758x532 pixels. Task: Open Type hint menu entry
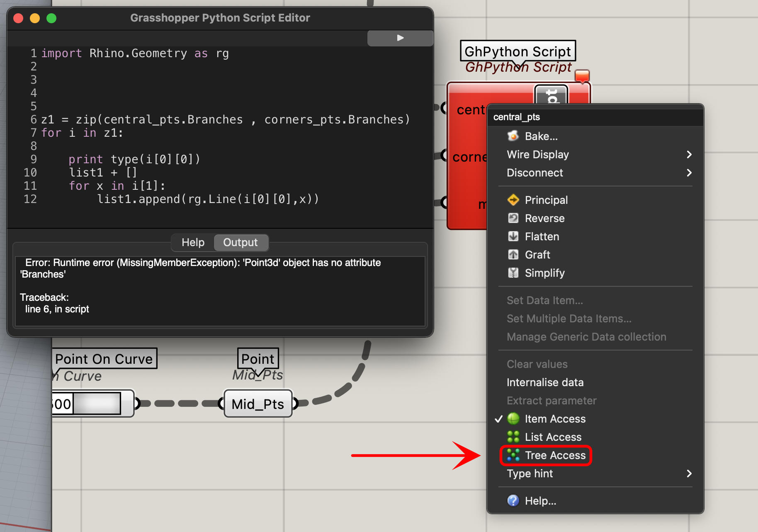point(595,473)
